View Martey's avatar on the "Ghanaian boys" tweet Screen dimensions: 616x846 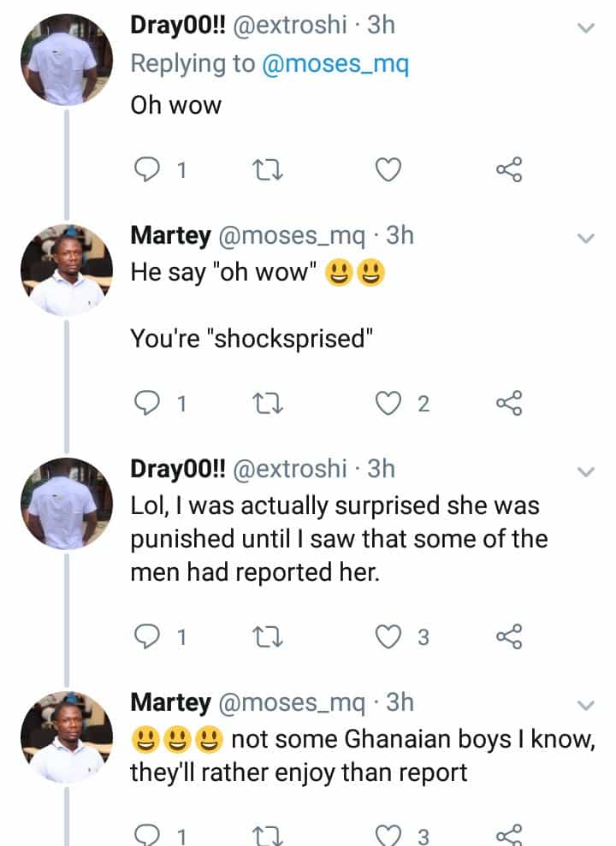click(x=67, y=737)
